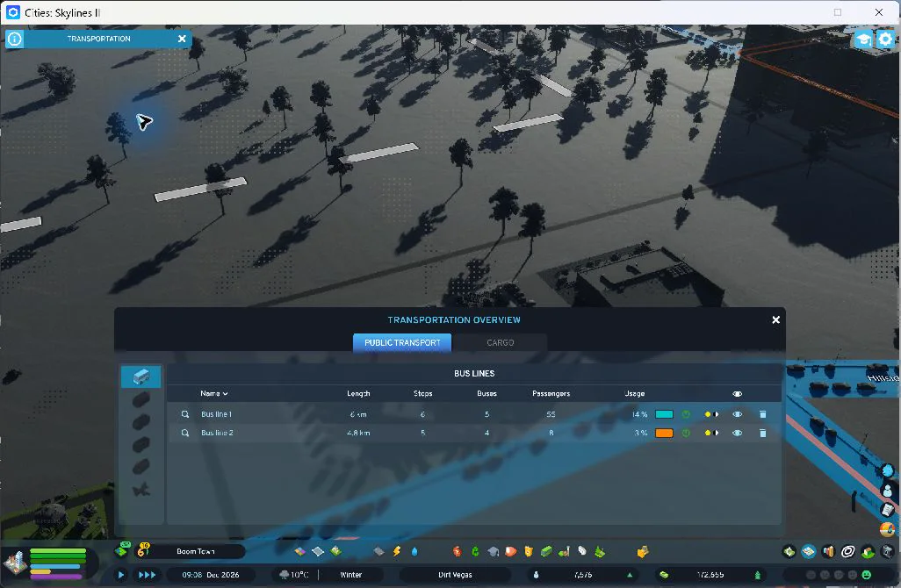Open the city info building icon
901x588 pixels.
(16, 563)
